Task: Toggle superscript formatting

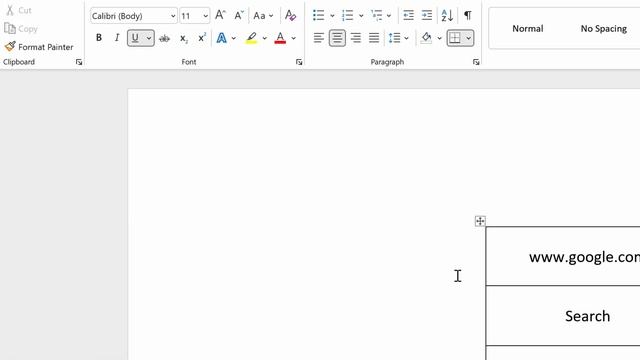Action: pyautogui.click(x=202, y=38)
